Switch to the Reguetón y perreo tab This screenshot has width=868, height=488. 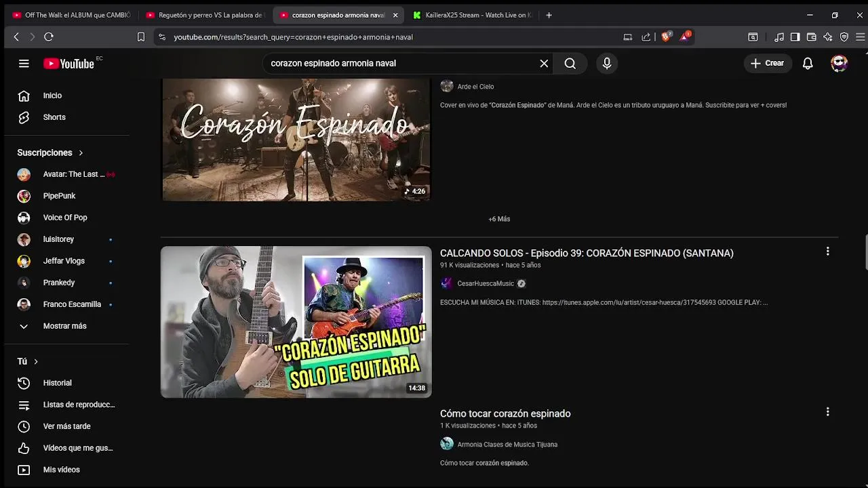point(204,15)
